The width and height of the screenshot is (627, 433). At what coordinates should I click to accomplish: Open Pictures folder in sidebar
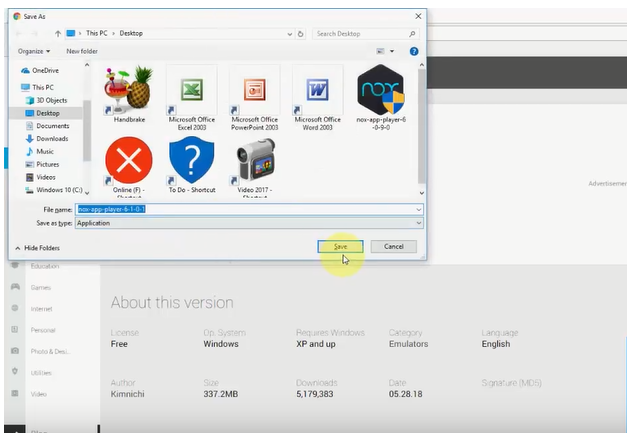(42, 164)
